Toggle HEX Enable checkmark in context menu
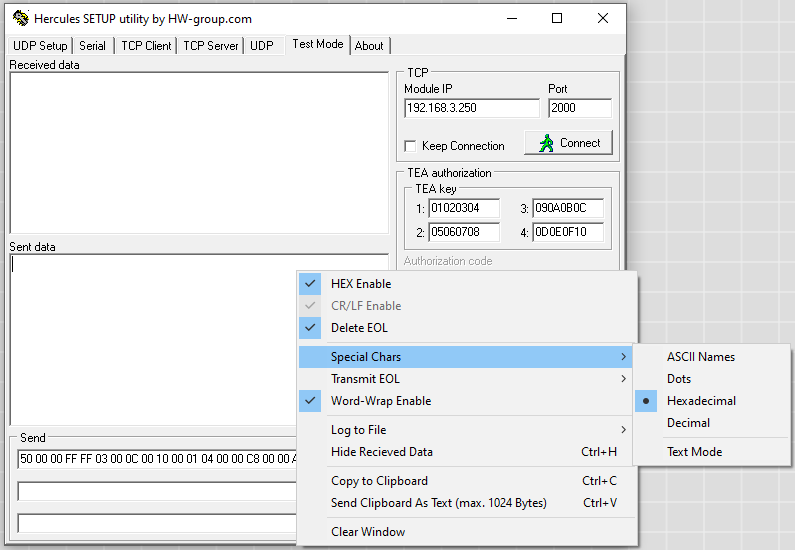Image resolution: width=795 pixels, height=550 pixels. (x=310, y=284)
